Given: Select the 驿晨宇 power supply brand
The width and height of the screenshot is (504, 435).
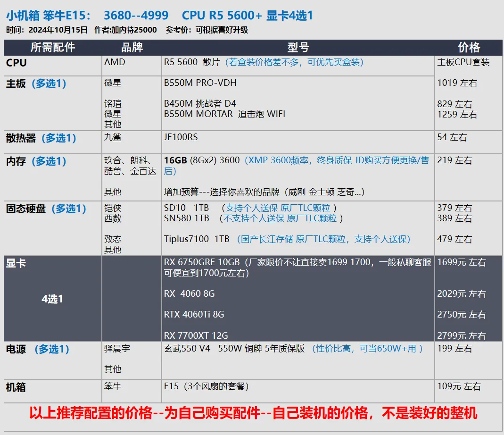Looking at the screenshot, I should coord(117,349).
